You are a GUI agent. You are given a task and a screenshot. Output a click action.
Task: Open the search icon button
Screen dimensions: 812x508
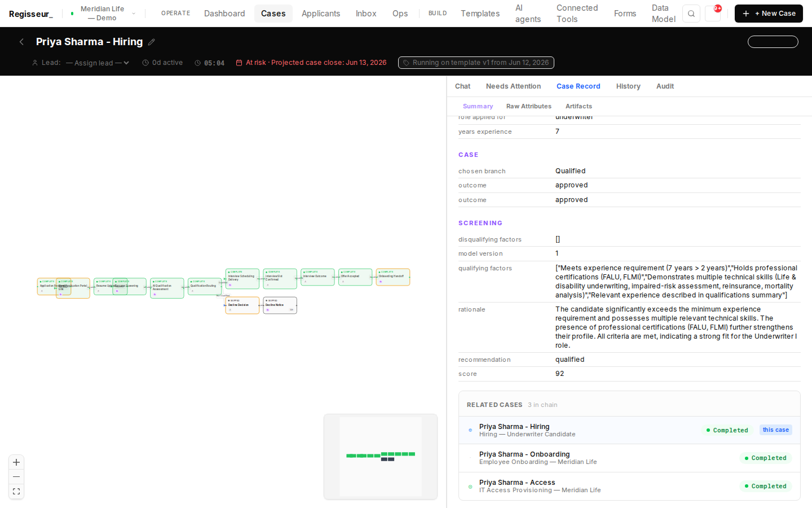pyautogui.click(x=691, y=14)
